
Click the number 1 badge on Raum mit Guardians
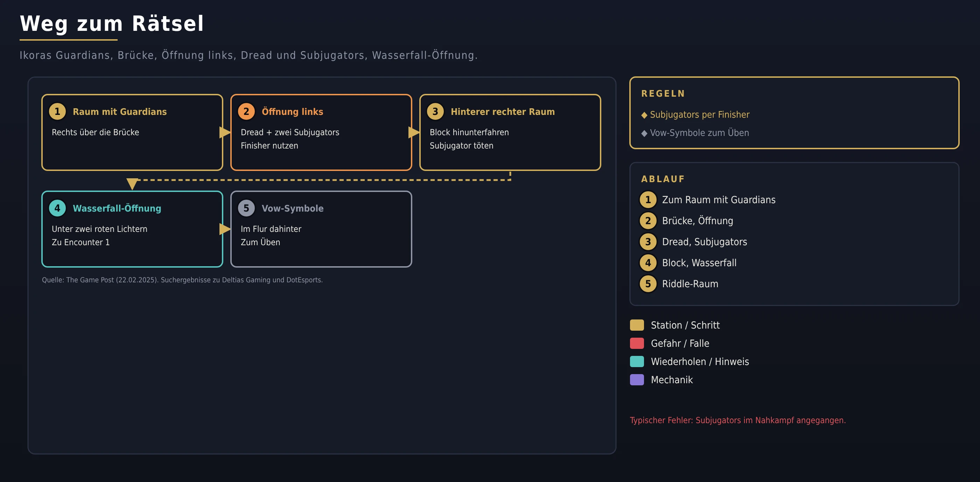[x=57, y=111]
